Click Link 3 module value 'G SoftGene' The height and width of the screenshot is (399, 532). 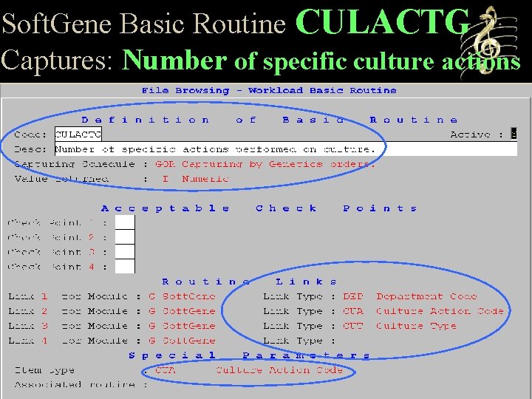(x=182, y=326)
